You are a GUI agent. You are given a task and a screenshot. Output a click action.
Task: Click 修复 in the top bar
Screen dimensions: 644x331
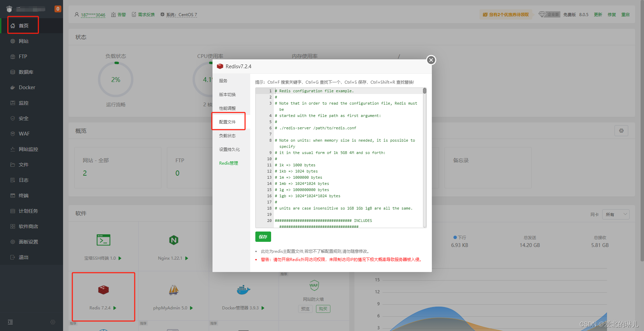click(x=612, y=15)
